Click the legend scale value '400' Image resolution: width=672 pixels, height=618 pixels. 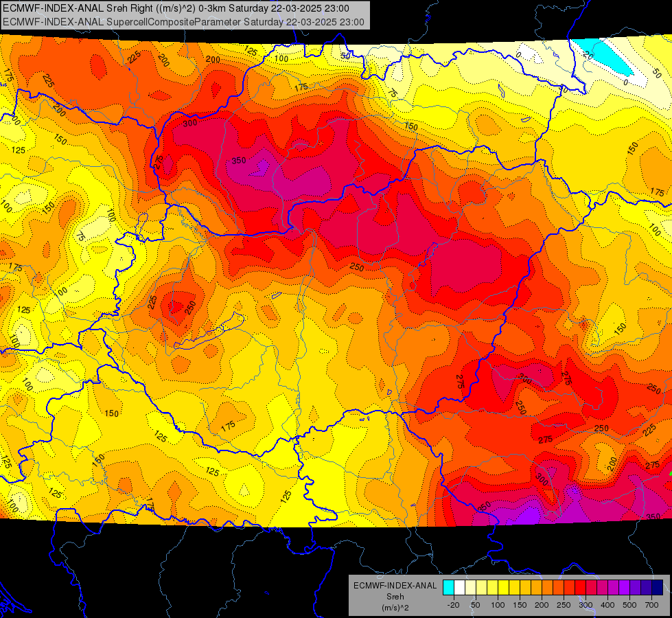[x=607, y=605]
